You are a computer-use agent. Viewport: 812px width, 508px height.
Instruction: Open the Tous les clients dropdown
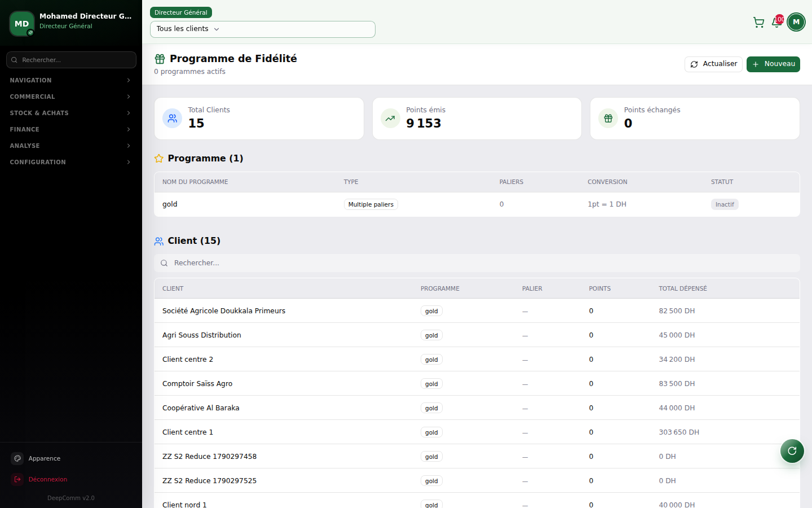click(x=263, y=29)
